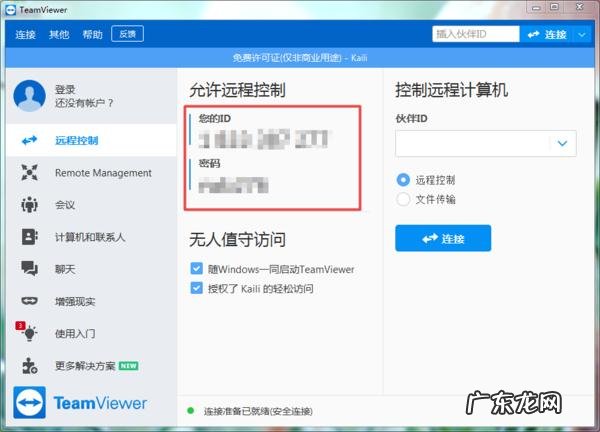Click the 反馈 feedback button

coord(127,34)
